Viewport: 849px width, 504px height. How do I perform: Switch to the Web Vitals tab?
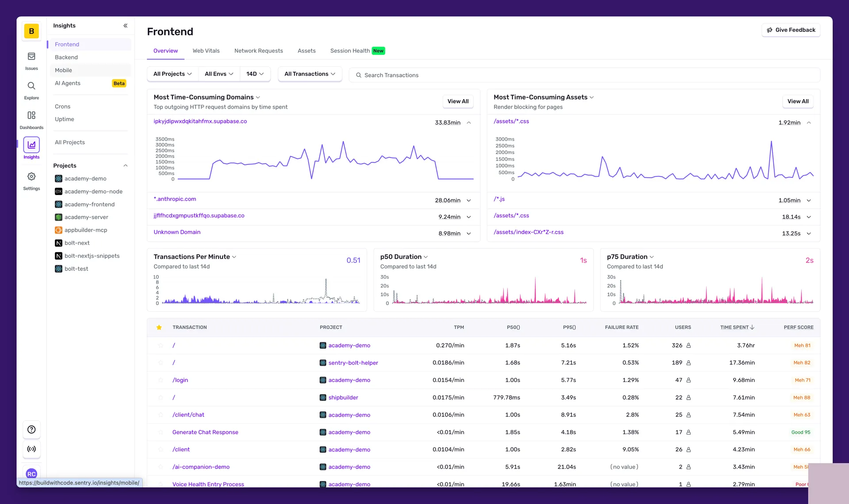(x=206, y=51)
